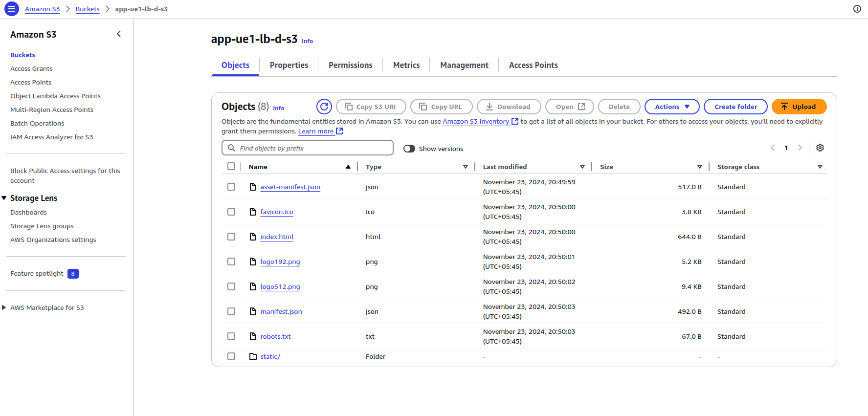Sort by Storage class column arrow
The image size is (868, 416).
tap(820, 167)
